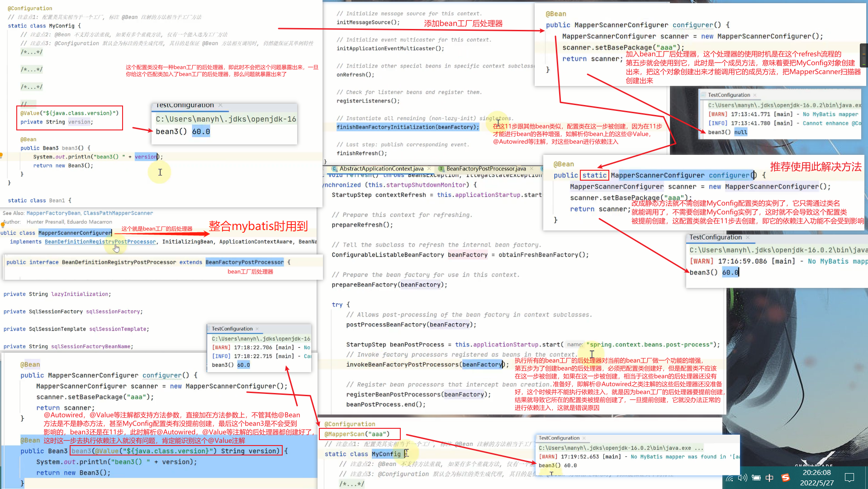The image size is (868, 489).
Task: Close the BeanFactoryPostProcessor.java tab
Action: click(x=532, y=169)
